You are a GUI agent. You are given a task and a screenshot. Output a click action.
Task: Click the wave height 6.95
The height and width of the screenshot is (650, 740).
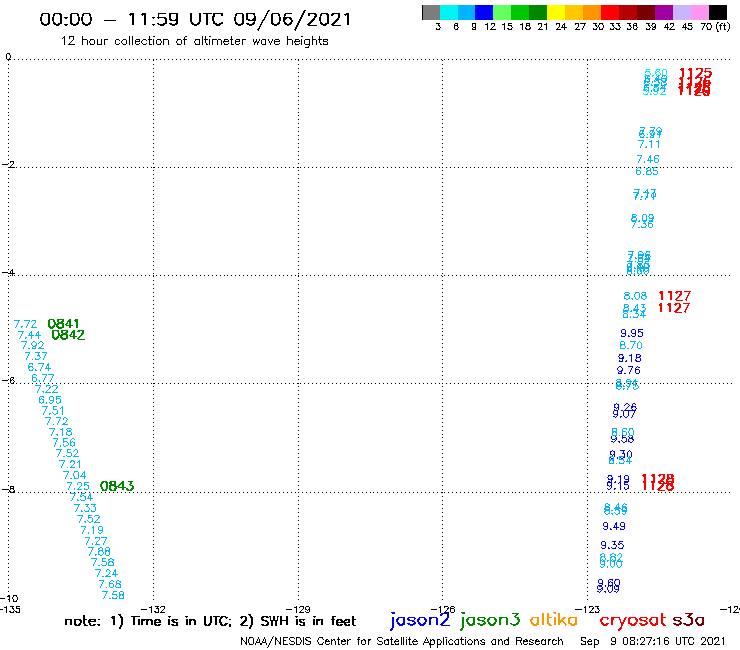[50, 400]
